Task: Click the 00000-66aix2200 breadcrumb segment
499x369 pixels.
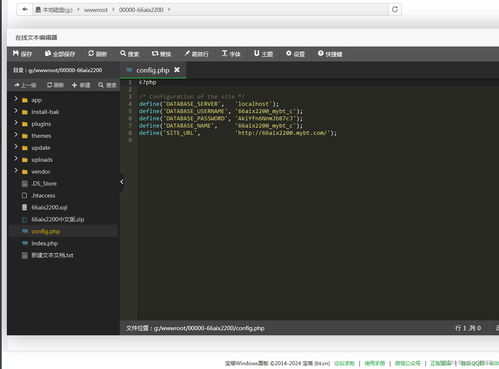Action: coord(141,10)
